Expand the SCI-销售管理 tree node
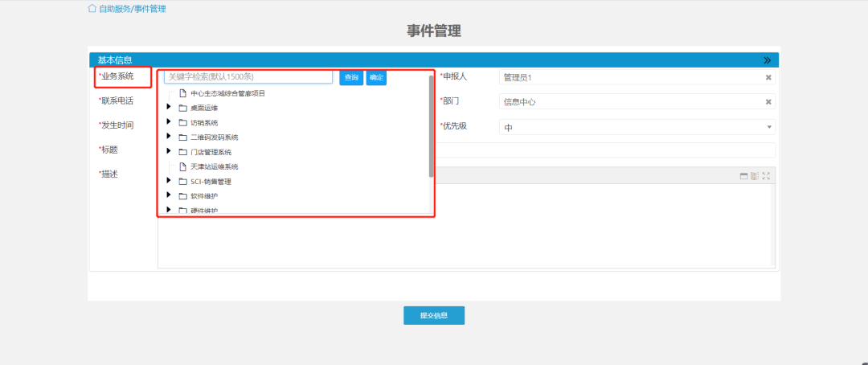 pyautogui.click(x=169, y=181)
